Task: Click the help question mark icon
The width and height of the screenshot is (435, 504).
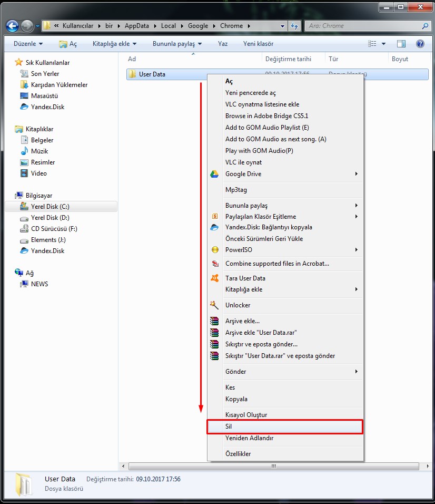Action: coord(420,44)
